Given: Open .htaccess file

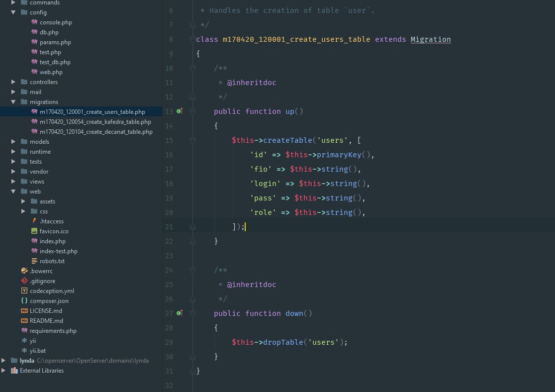Looking at the screenshot, I should point(52,221).
